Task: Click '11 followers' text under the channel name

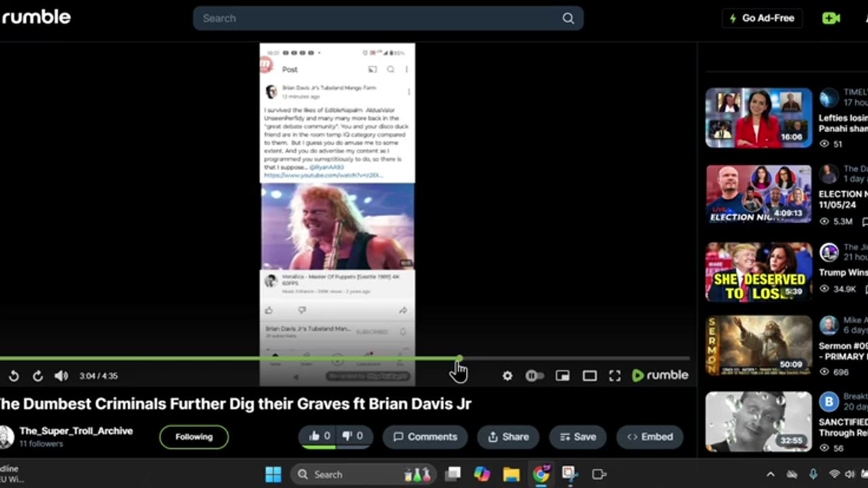Action: (41, 444)
